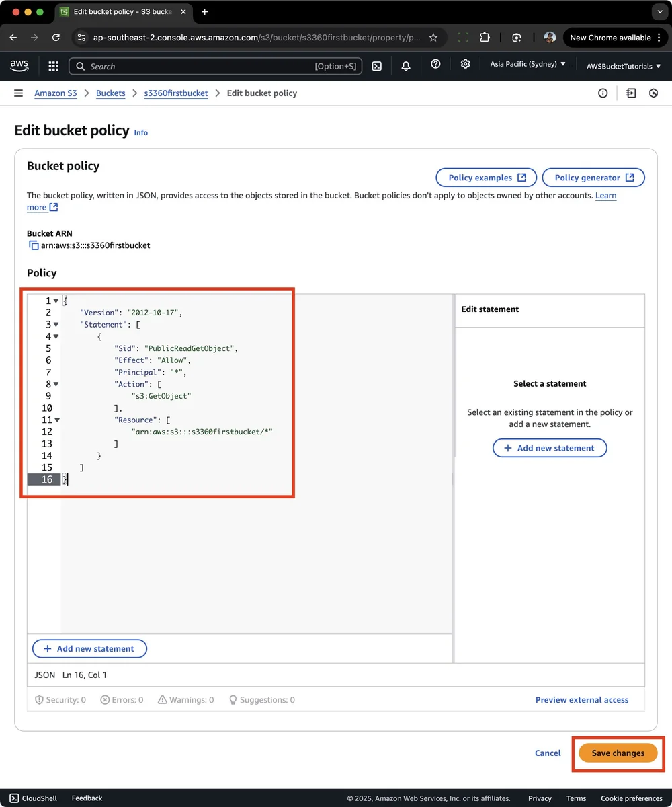Click Preview external access
This screenshot has width=672, height=807.
[x=582, y=700]
